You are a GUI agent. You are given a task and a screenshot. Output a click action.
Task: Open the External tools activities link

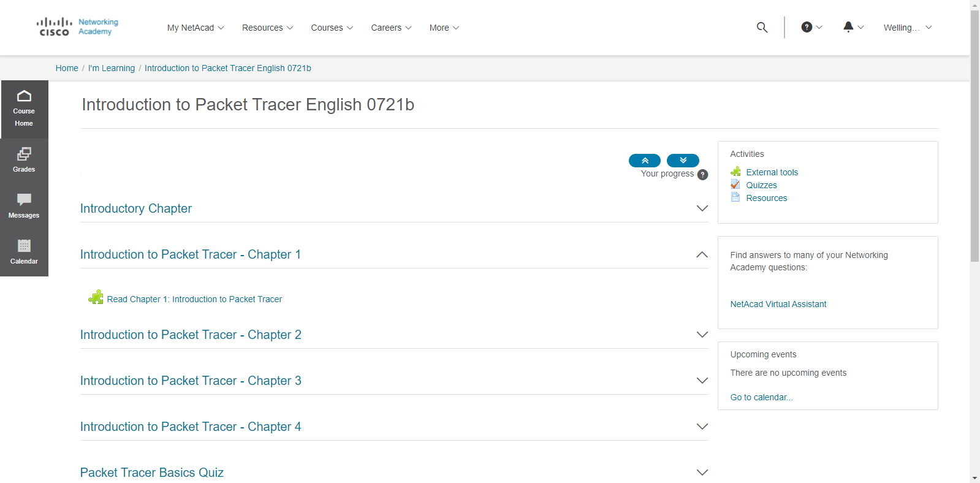pyautogui.click(x=772, y=172)
